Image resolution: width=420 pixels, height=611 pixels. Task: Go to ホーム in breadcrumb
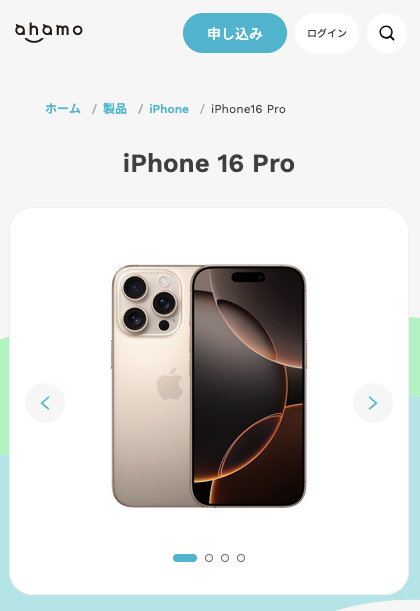click(x=63, y=109)
